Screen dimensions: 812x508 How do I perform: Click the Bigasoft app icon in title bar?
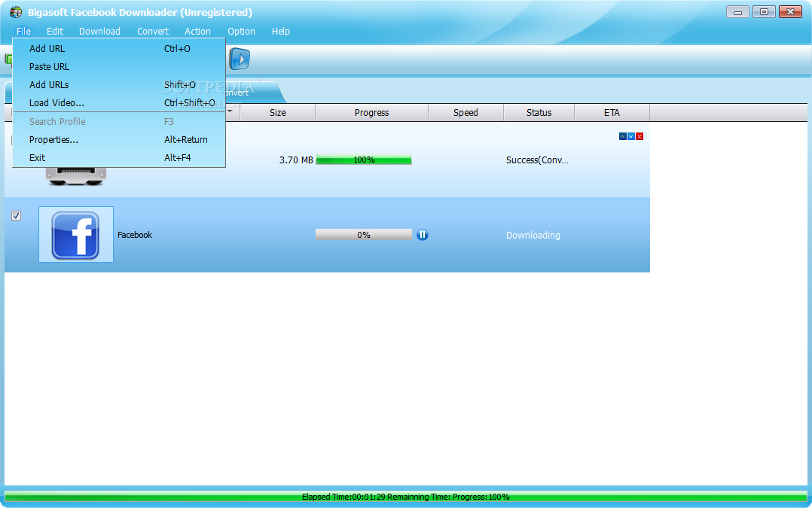pos(16,12)
